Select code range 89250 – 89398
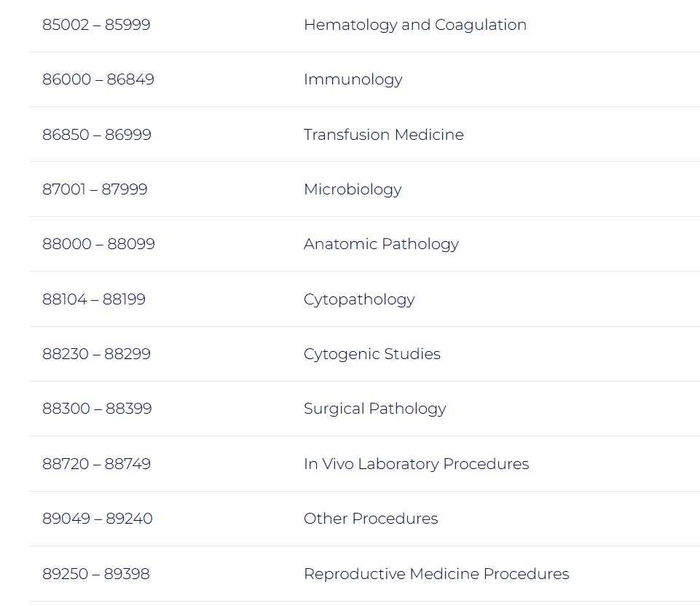700x606 pixels. (x=95, y=574)
